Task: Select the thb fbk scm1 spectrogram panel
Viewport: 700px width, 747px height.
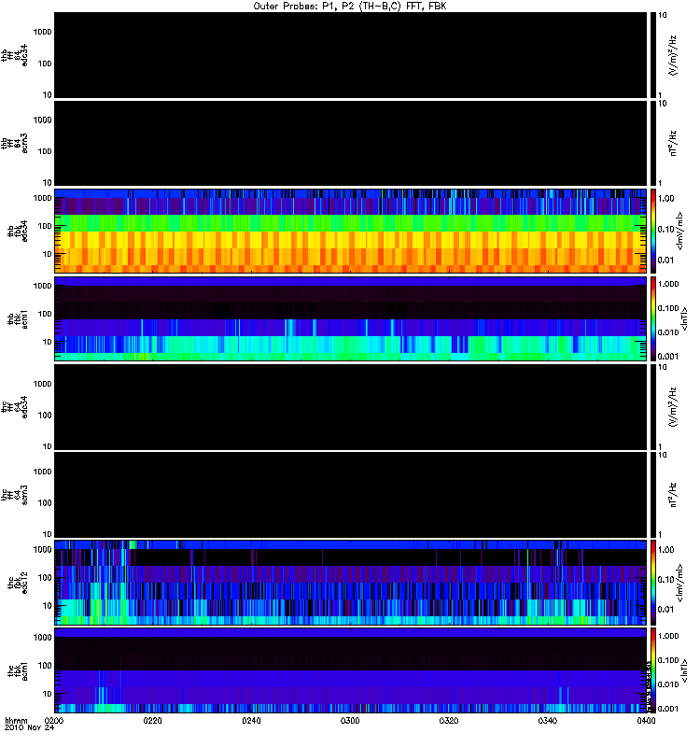Action: pyautogui.click(x=350, y=318)
